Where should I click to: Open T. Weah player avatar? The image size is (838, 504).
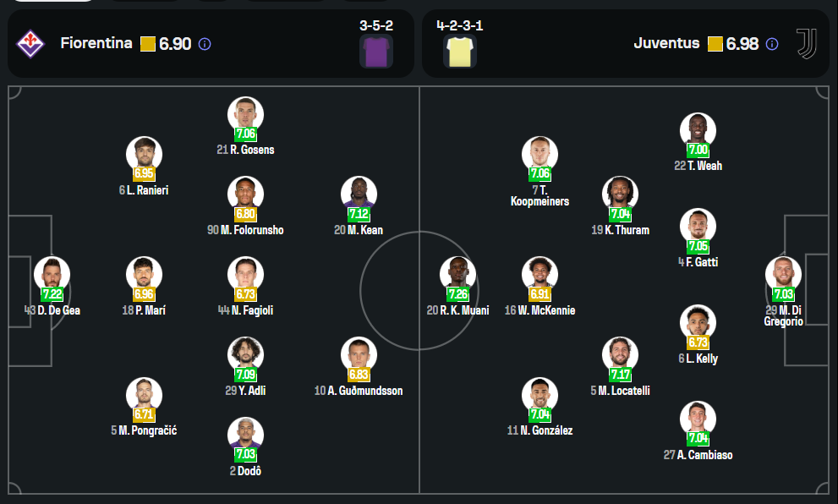point(698,130)
